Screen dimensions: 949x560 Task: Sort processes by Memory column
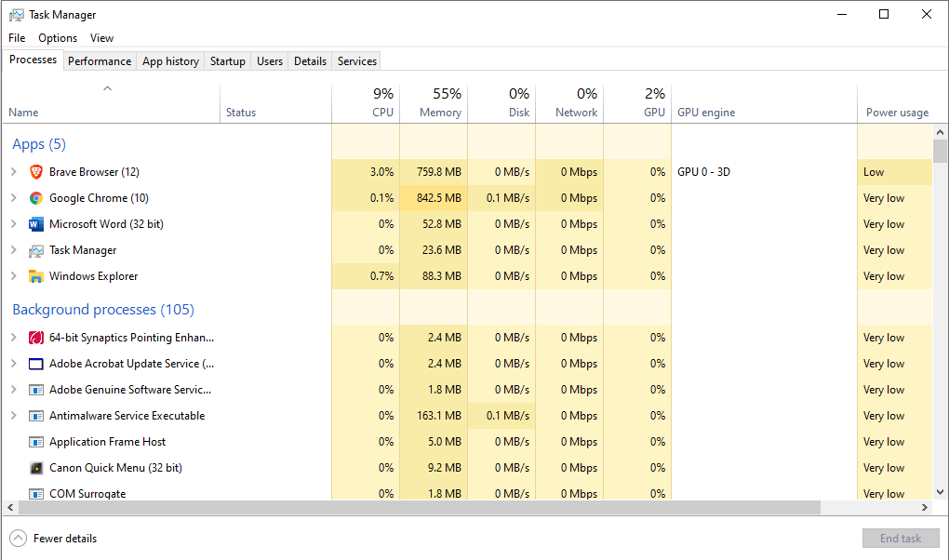click(x=439, y=112)
